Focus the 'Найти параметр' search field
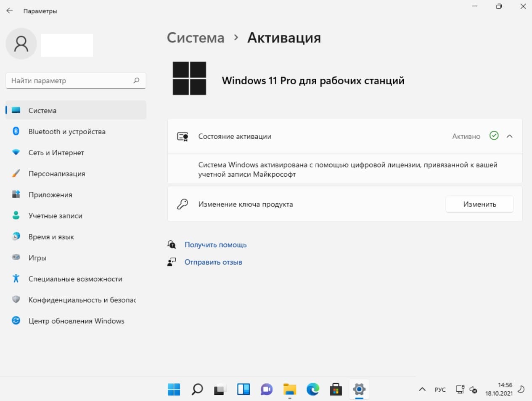This screenshot has width=532, height=401. point(76,80)
